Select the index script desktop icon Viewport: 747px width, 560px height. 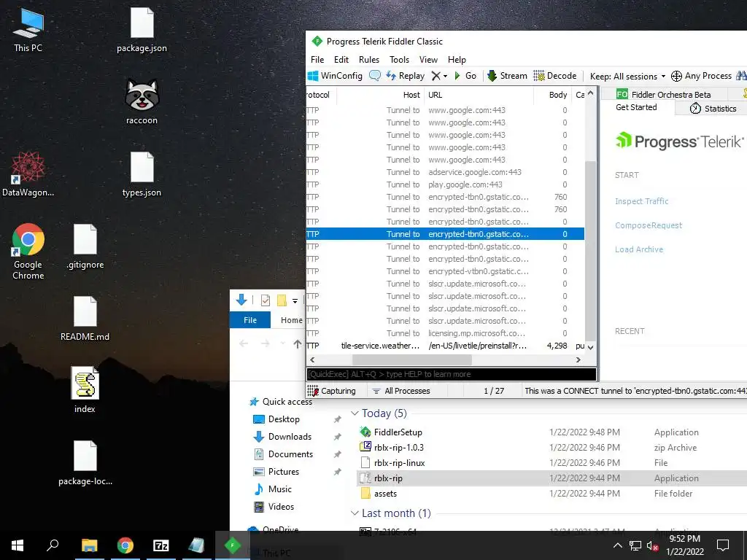(x=85, y=389)
